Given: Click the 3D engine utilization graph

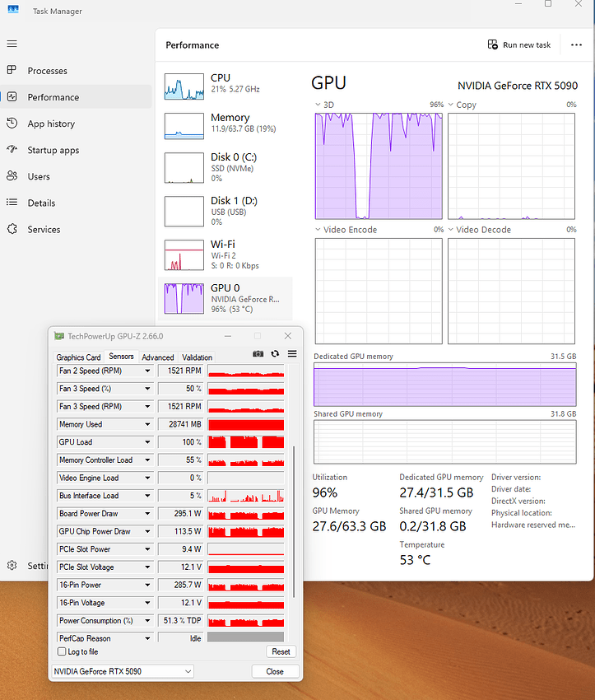Looking at the screenshot, I should (379, 166).
